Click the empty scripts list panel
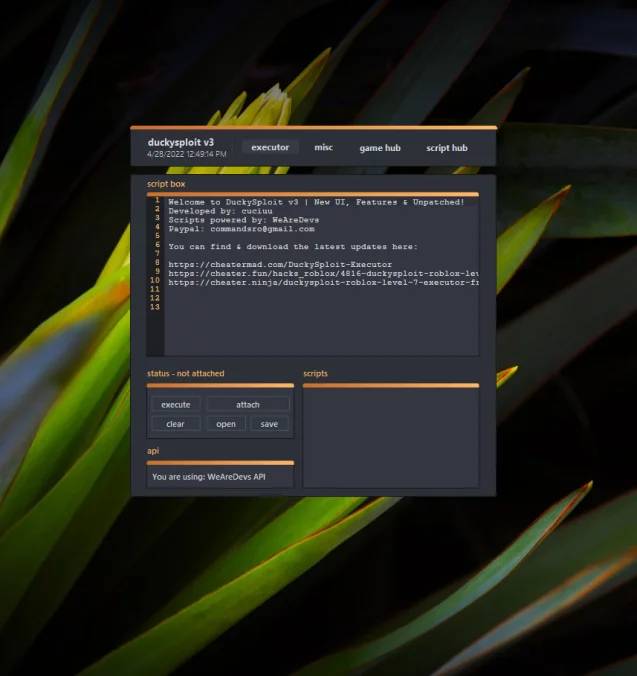This screenshot has height=676, width=637. (x=391, y=437)
